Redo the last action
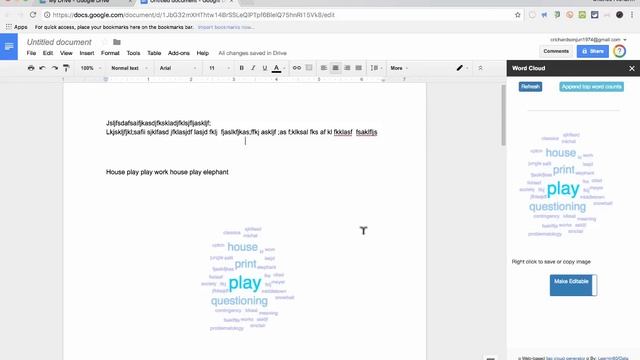Image resolution: width=640 pixels, height=360 pixels. click(54, 68)
